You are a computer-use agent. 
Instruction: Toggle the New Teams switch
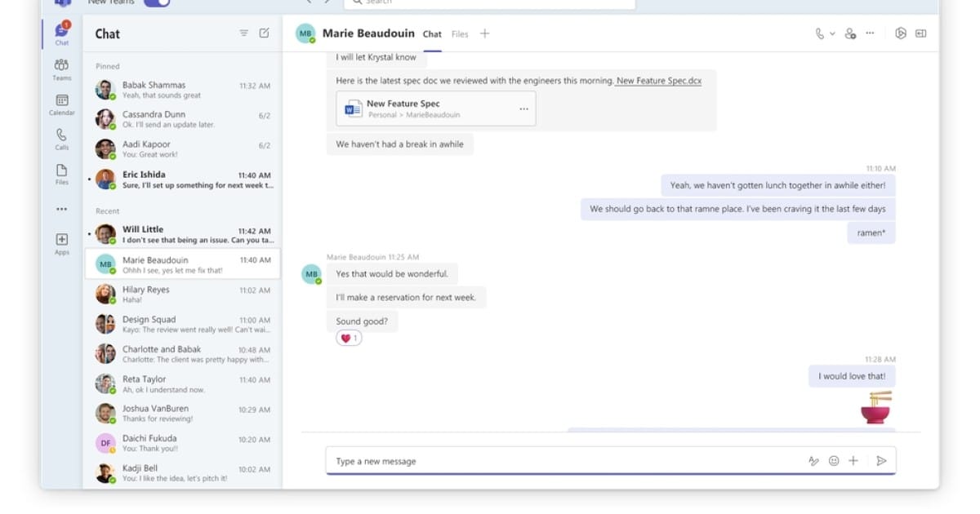click(x=156, y=2)
